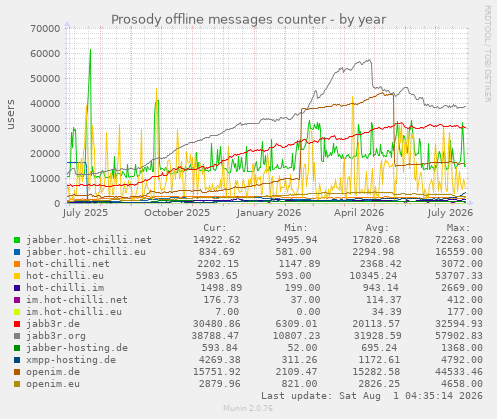Screen dimensions: 497x419
Task: Click the 'October 2025' x-axis label
Action: (x=177, y=213)
